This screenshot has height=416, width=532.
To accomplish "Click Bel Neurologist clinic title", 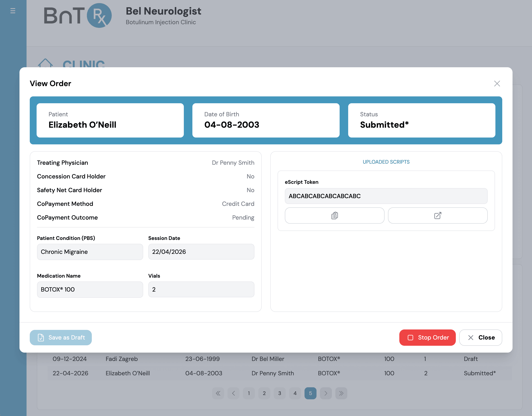I will [163, 11].
